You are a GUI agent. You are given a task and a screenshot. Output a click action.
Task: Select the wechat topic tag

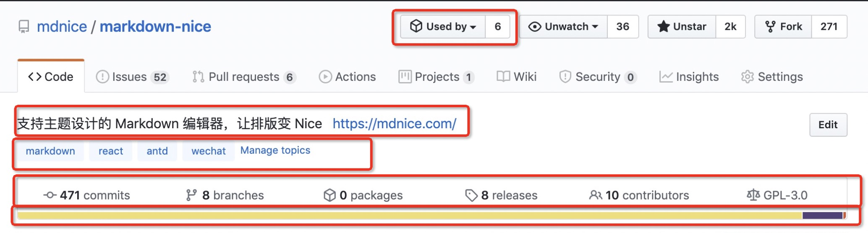pyautogui.click(x=209, y=151)
